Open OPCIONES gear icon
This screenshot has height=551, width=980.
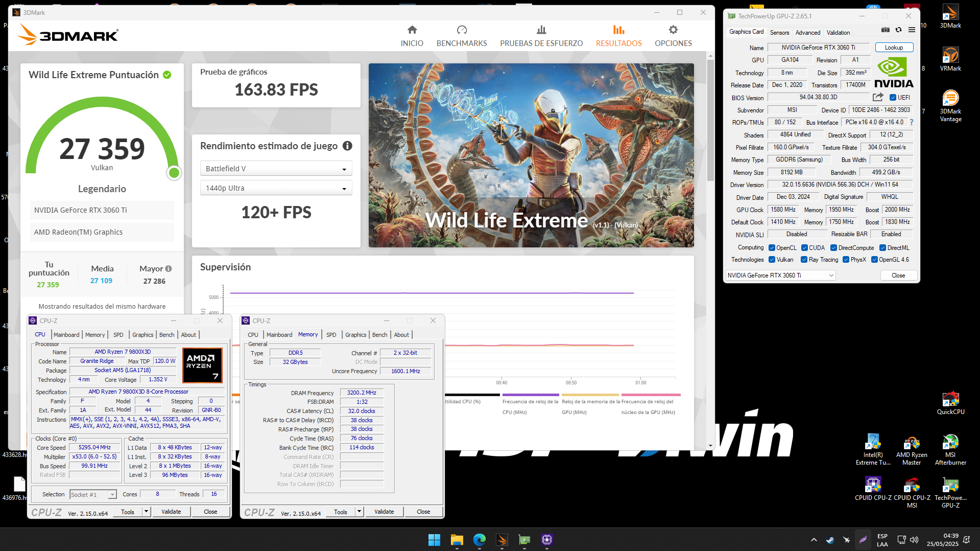coord(673,30)
